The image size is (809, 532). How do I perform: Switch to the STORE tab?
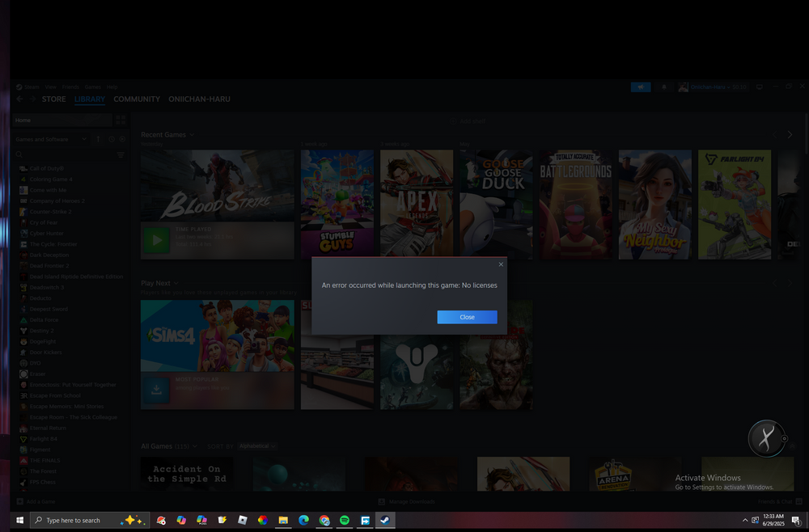[x=54, y=99]
